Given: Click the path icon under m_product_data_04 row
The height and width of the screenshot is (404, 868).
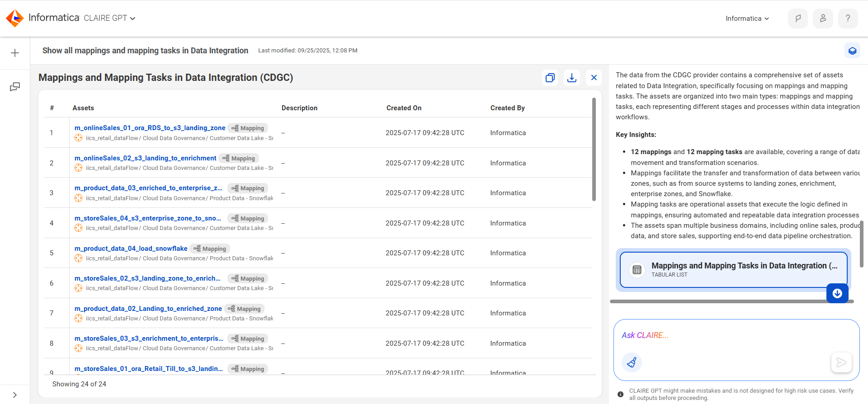Looking at the screenshot, I should click(x=78, y=258).
